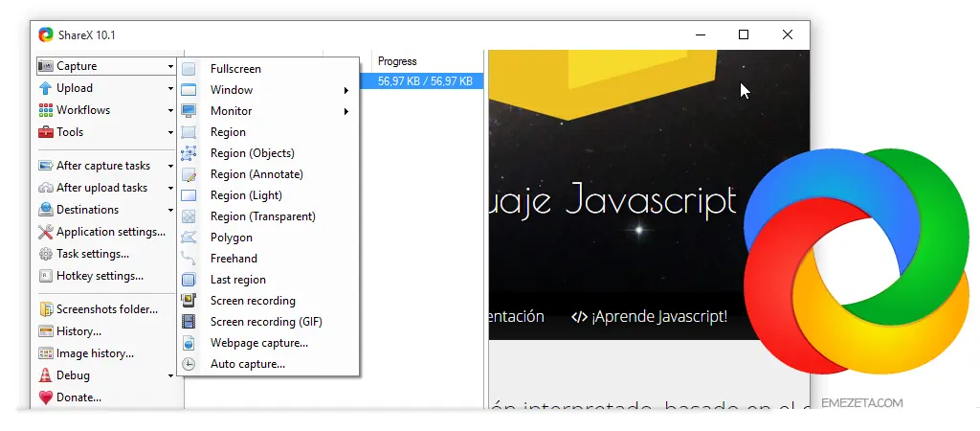Click the Application settings wrench icon

(x=46, y=232)
